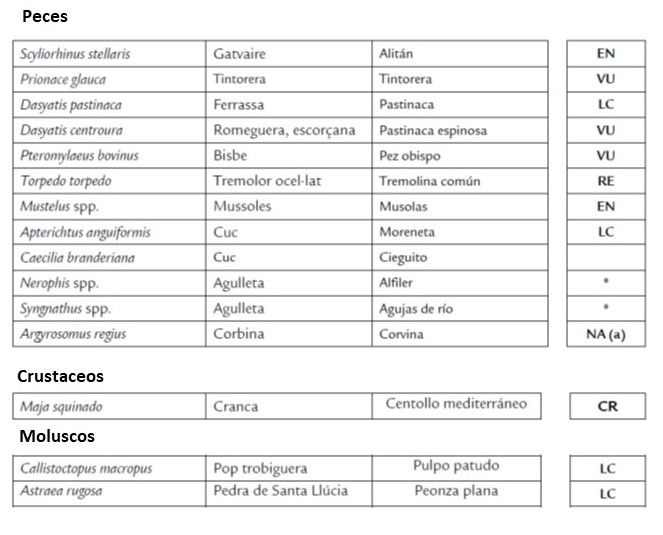The height and width of the screenshot is (535, 663).
Task: Select the Mustelus spp. row entry
Action: pos(56,207)
